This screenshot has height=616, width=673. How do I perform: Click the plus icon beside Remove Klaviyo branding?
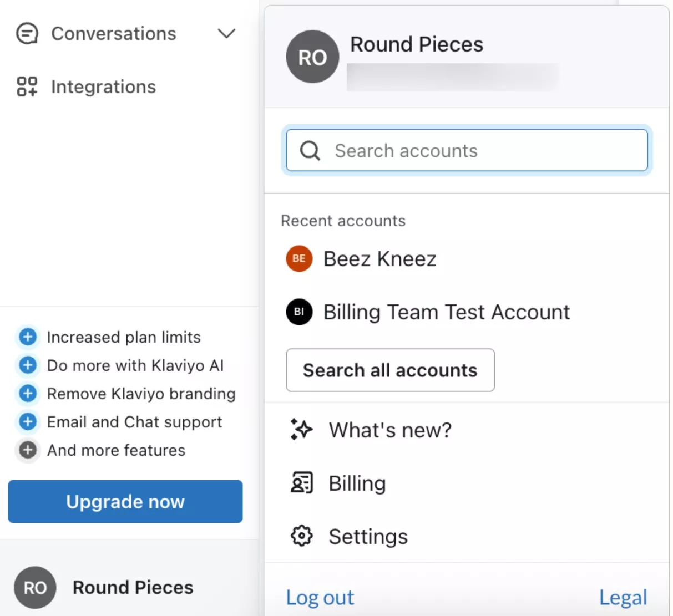tap(27, 393)
